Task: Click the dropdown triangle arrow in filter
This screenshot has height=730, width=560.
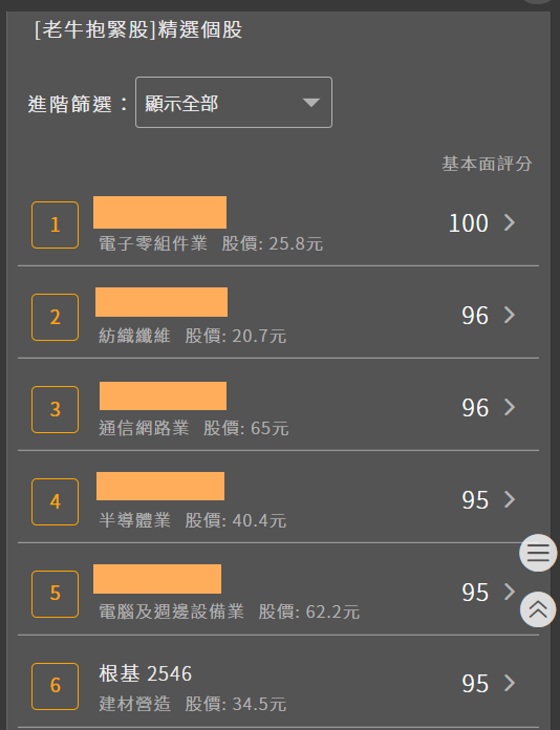Action: point(311,102)
